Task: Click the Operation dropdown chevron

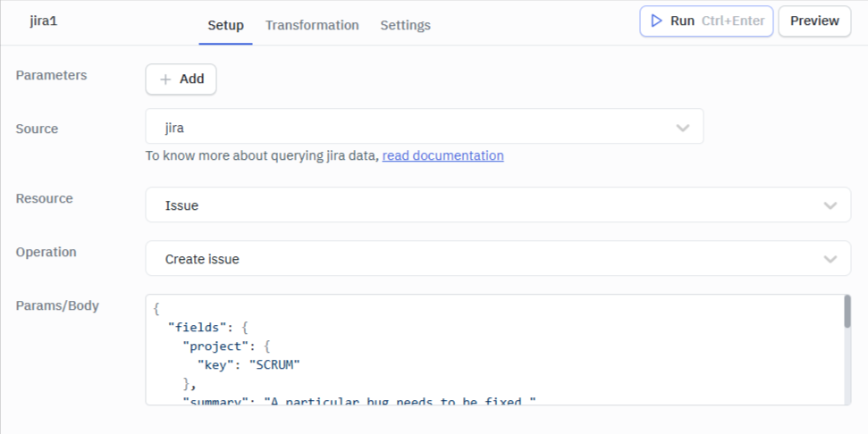Action: pyautogui.click(x=830, y=259)
